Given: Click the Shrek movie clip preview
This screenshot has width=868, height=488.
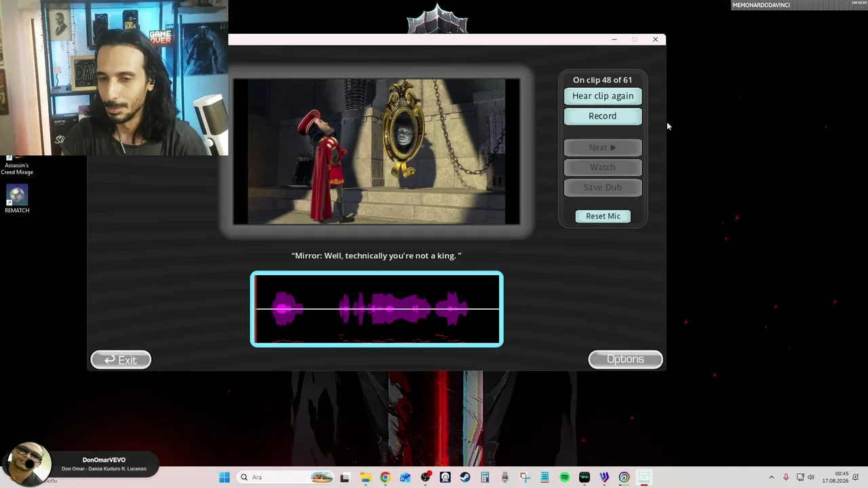Looking at the screenshot, I should click(376, 152).
